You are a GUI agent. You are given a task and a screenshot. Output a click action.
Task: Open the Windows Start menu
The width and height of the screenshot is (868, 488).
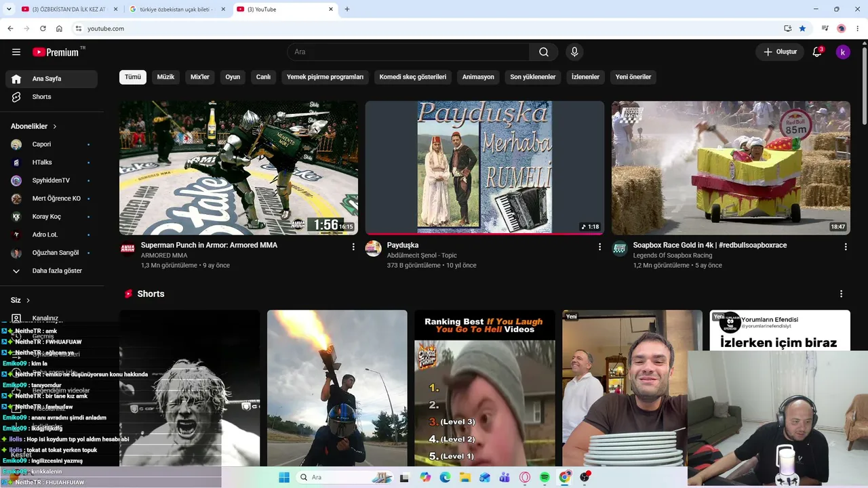[284, 477]
